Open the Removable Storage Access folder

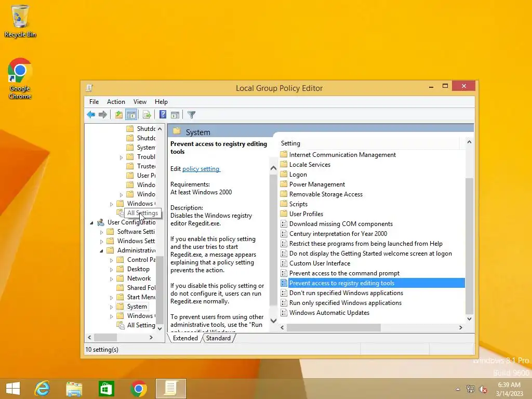coord(326,194)
